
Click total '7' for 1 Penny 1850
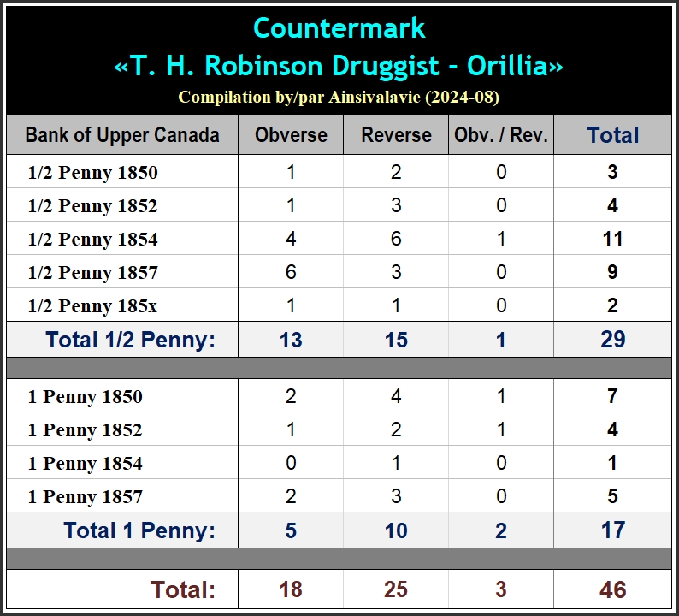point(612,396)
